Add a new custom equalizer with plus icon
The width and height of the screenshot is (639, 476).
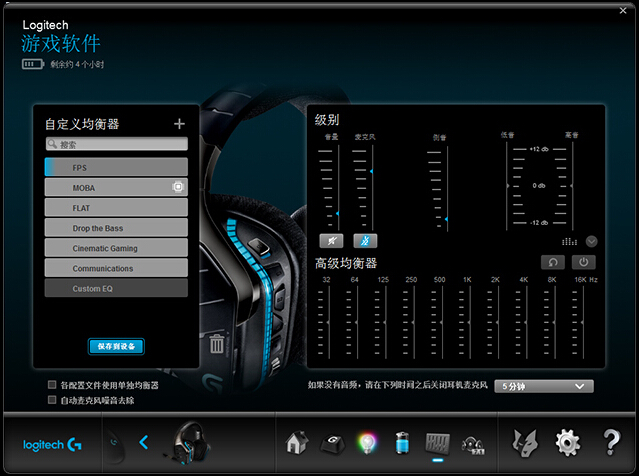pos(179,124)
